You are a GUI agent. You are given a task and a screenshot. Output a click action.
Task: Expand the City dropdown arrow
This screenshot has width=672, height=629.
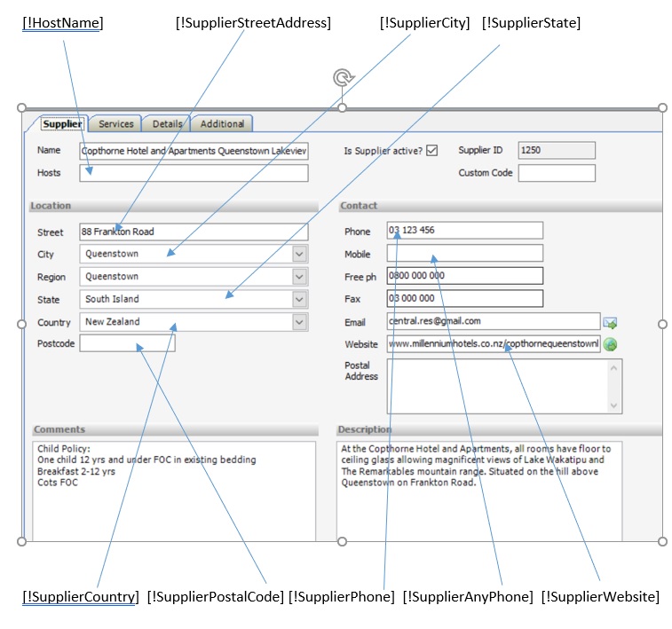299,254
